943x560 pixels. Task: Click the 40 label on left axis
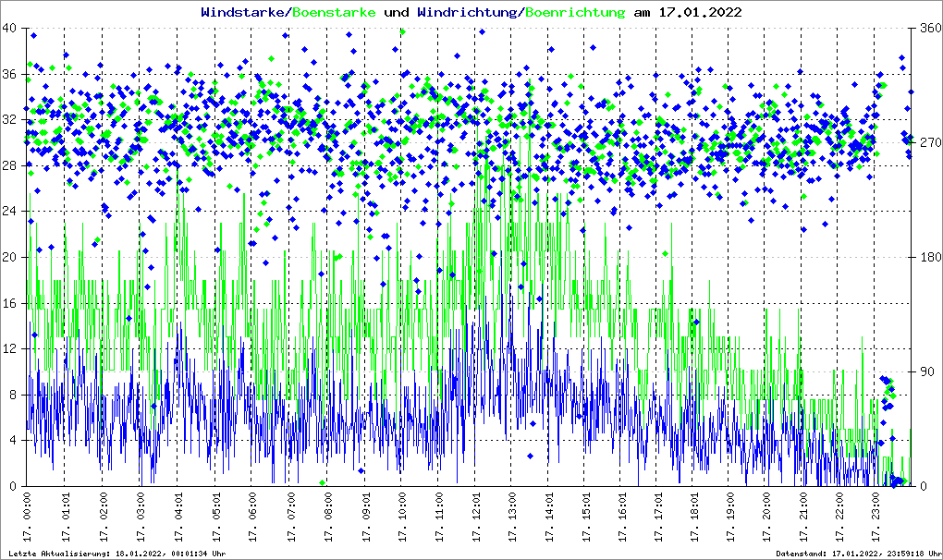(11, 29)
